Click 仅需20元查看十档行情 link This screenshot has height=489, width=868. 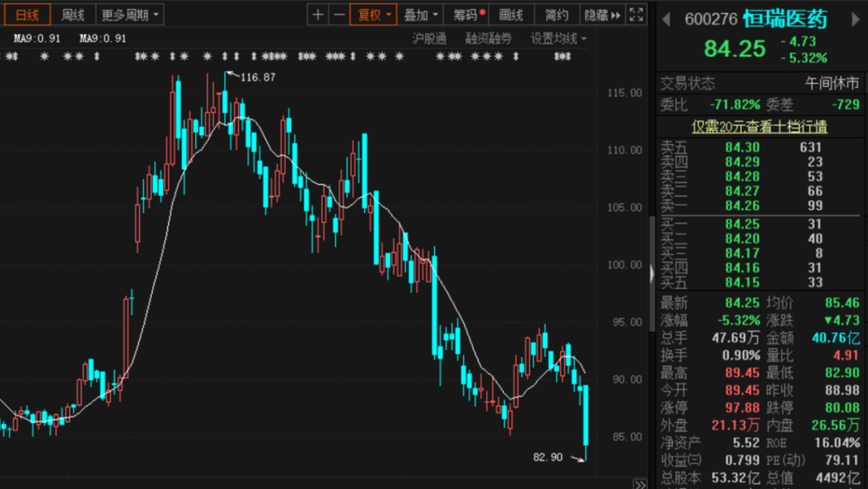click(759, 126)
